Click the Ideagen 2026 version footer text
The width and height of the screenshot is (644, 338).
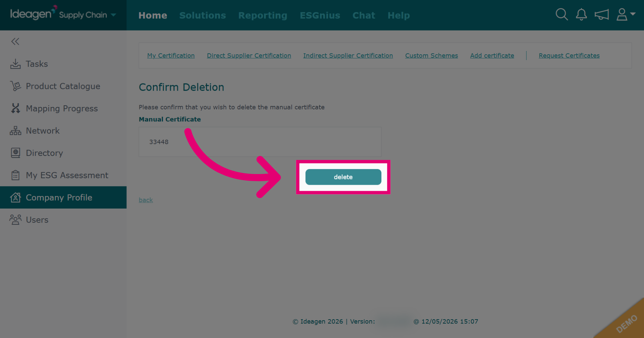click(385, 322)
